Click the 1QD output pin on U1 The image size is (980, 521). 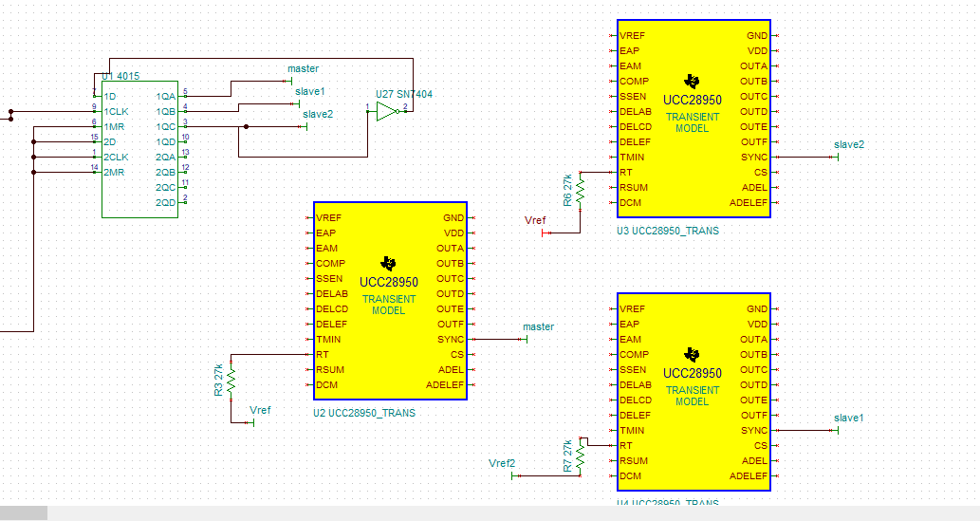166,142
